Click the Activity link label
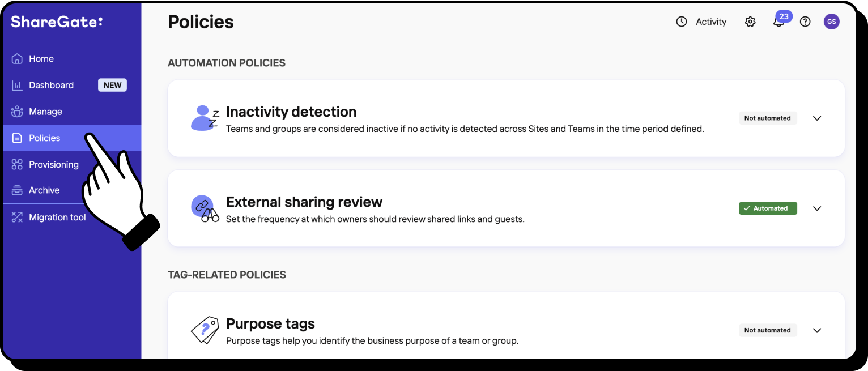The image size is (868, 371). 711,22
